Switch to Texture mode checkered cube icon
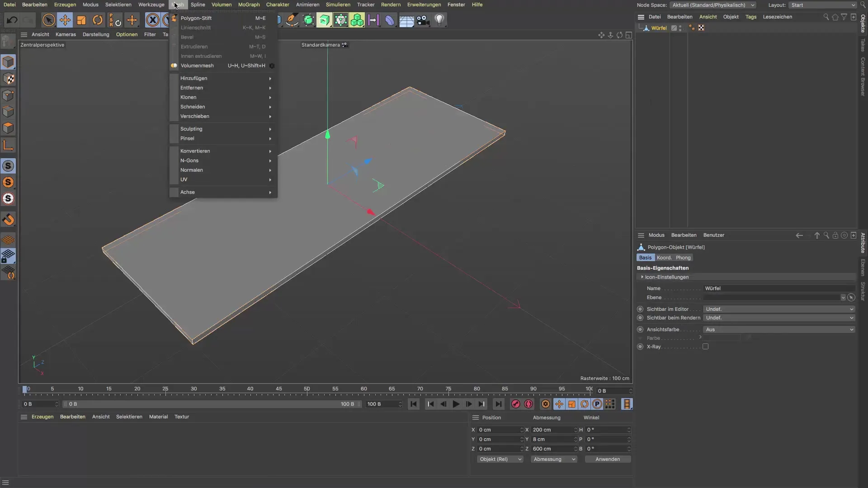This screenshot has height=488, width=868. tap(8, 79)
